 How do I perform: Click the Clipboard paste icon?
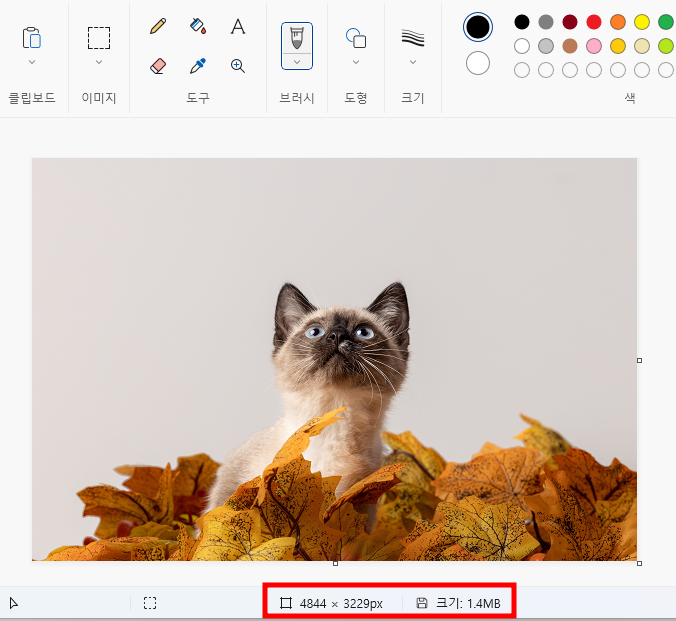31,38
